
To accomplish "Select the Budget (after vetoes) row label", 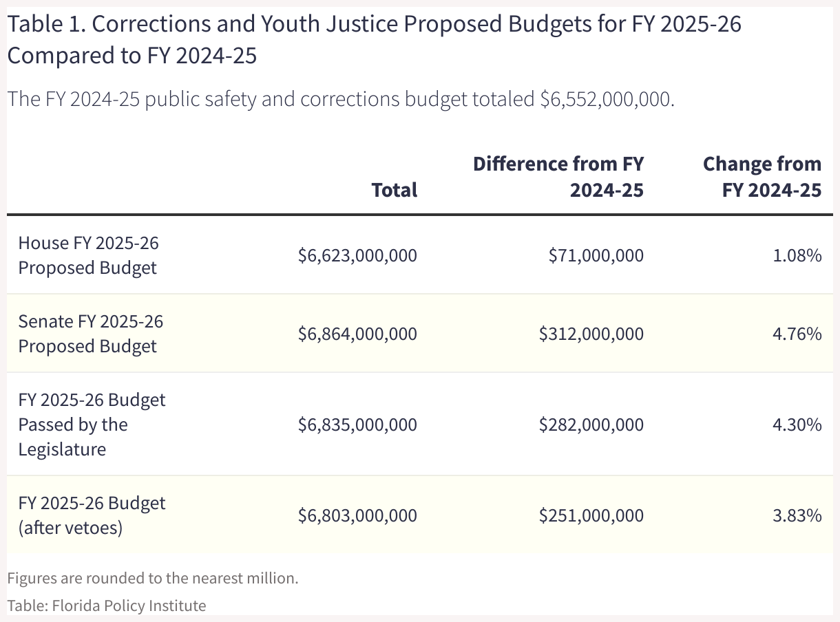I will tap(92, 515).
